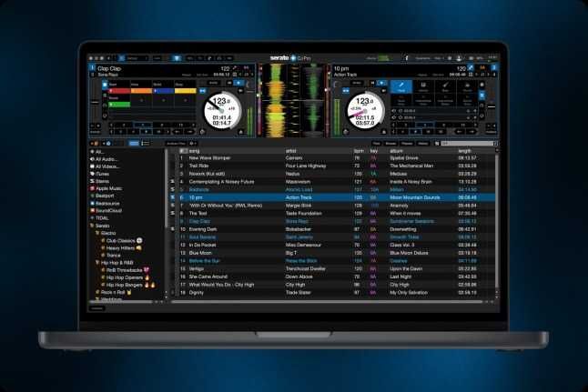Open Setup via the gear icon top right
The width and height of the screenshot is (588, 392).
[x=450, y=58]
